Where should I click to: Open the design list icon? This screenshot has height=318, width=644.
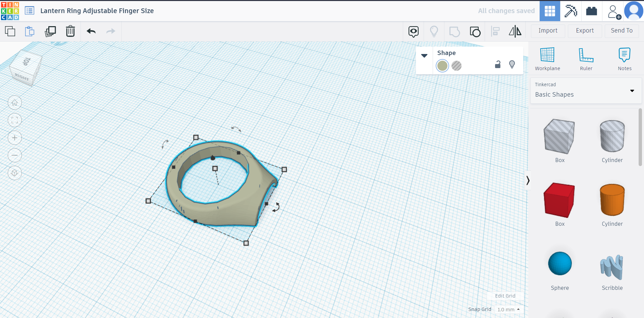(30, 11)
